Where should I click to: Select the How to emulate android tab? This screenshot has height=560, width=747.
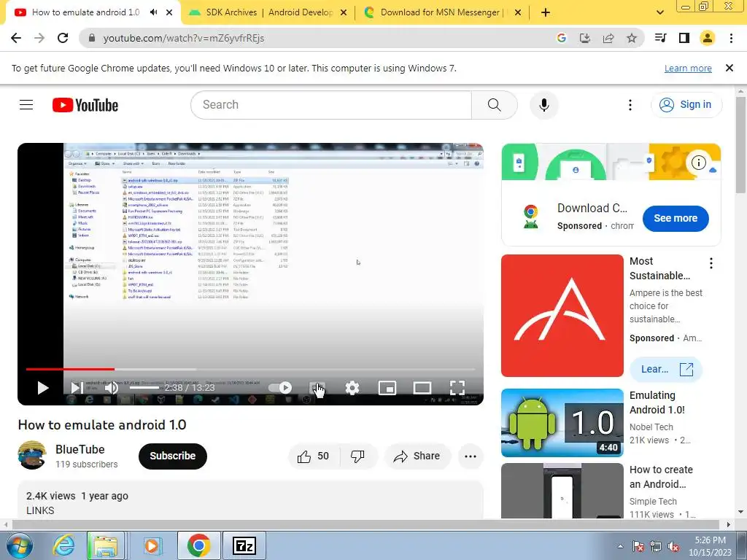(x=86, y=12)
